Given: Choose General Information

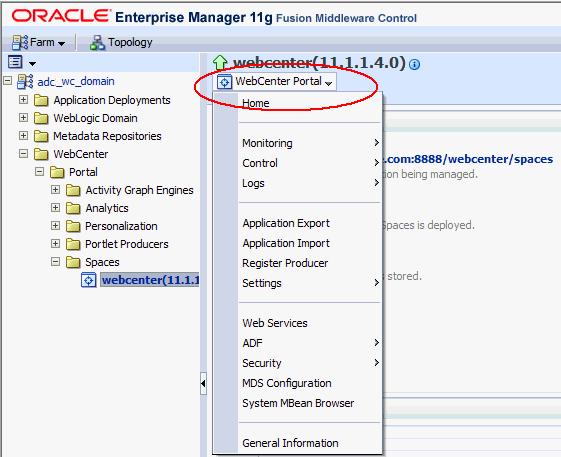Looking at the screenshot, I should click(290, 443).
